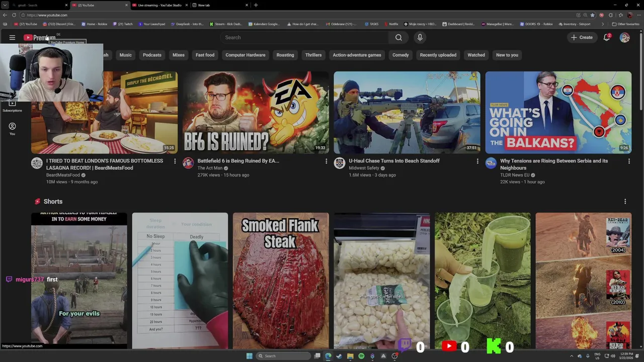Show hidden system tray icons

571,356
